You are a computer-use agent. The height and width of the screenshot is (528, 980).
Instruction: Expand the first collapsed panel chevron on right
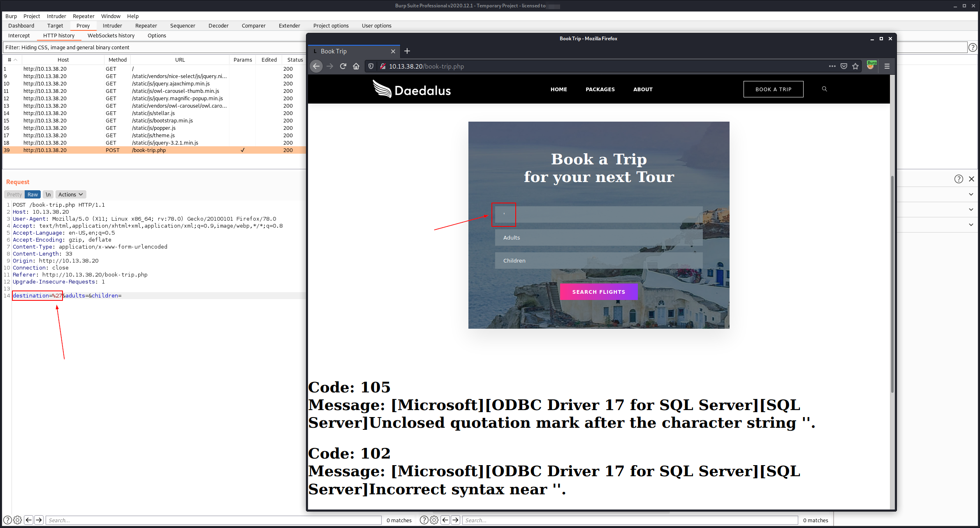click(971, 194)
